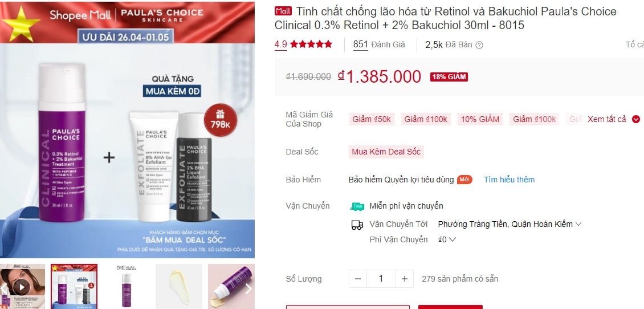Viewport: 644px width, 309px height.
Task: Open the 851 Đánh Giá reviews link
Action: [x=379, y=44]
